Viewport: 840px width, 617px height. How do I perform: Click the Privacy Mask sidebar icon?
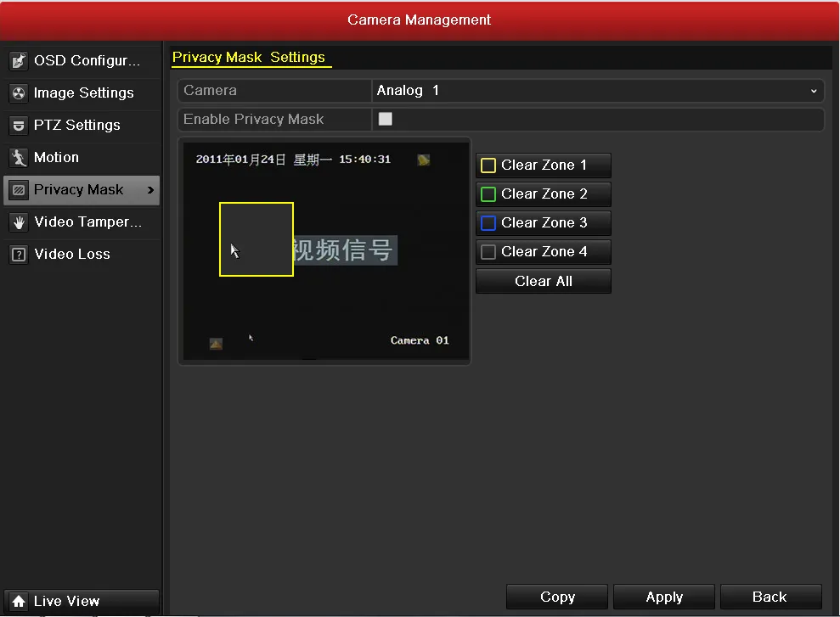pos(19,190)
